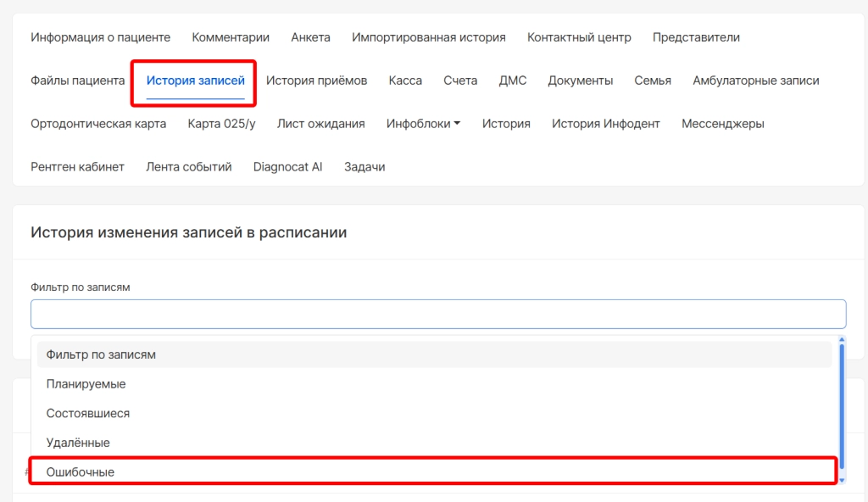Go to the История приёмов tab
The image size is (868, 502).
tap(316, 81)
